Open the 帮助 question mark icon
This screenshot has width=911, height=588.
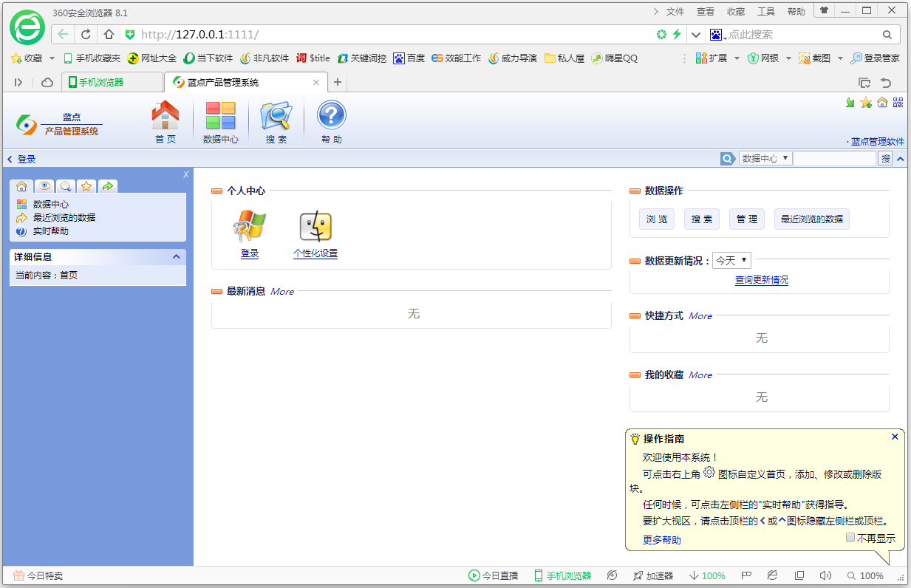tap(332, 116)
